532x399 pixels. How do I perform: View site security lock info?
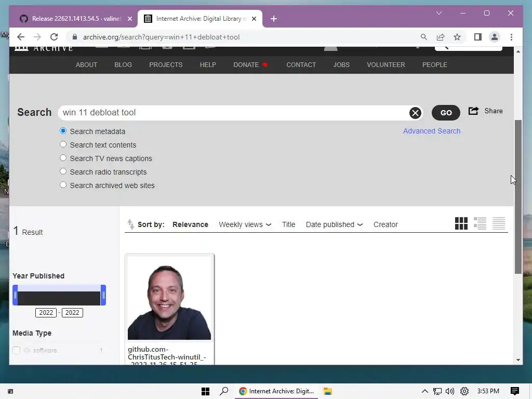coord(75,37)
